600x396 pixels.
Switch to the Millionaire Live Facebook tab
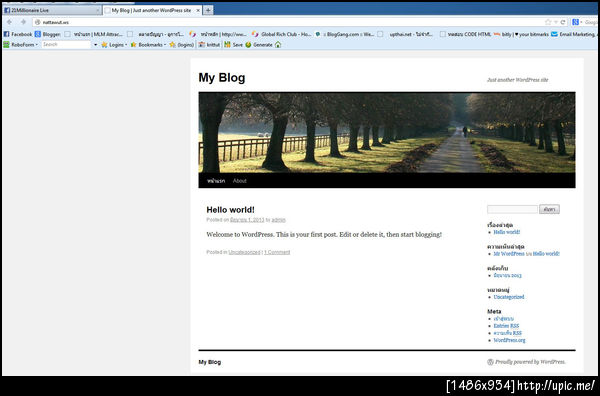[51, 10]
